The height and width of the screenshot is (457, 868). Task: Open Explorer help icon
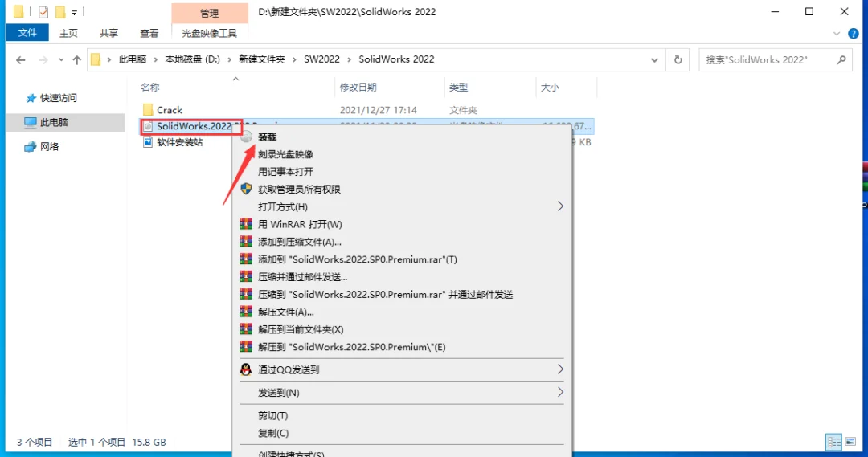(x=853, y=34)
